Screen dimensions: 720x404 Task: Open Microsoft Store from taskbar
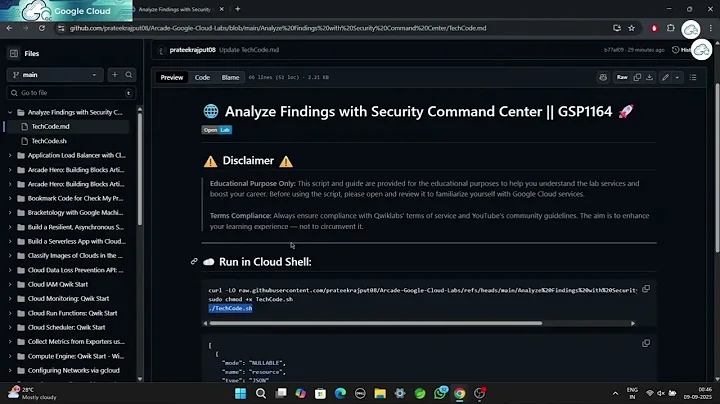point(321,393)
